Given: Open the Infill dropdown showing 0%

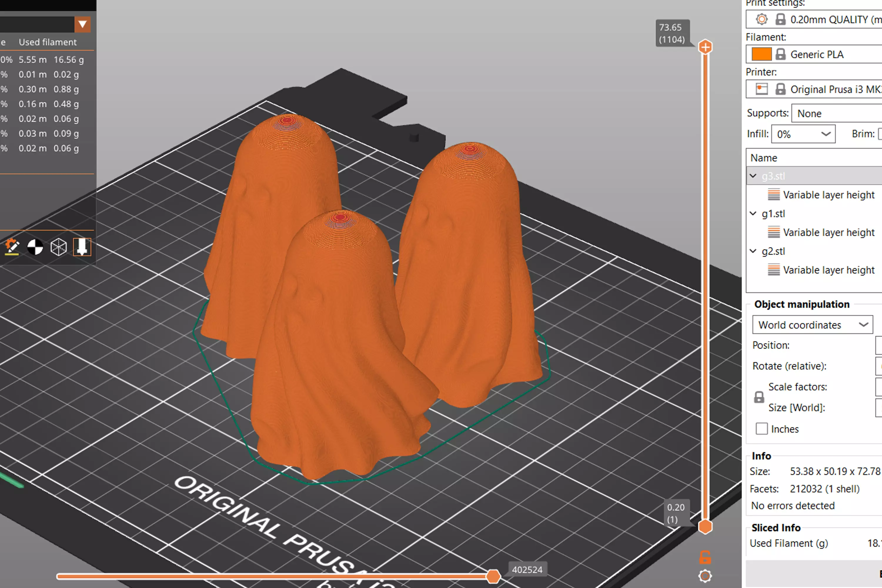Looking at the screenshot, I should tap(803, 134).
